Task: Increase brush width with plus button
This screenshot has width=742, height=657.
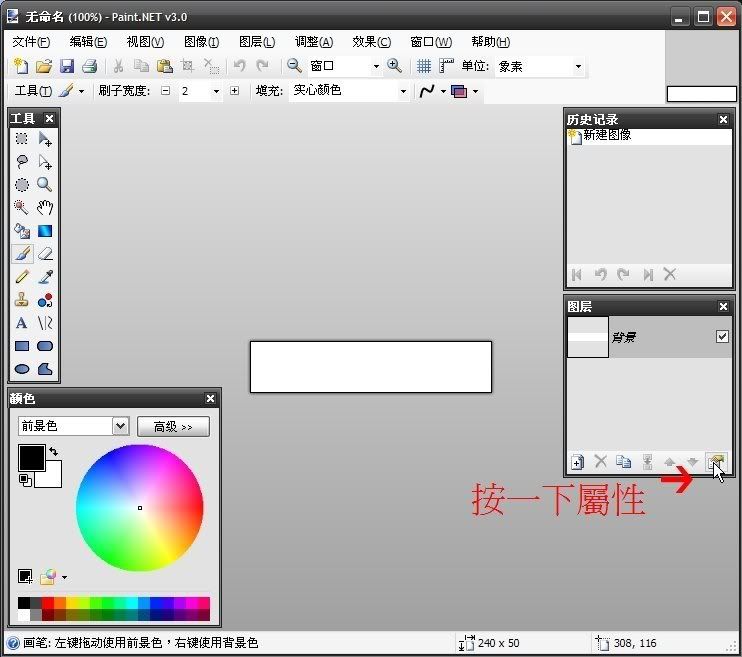Action: click(x=234, y=91)
